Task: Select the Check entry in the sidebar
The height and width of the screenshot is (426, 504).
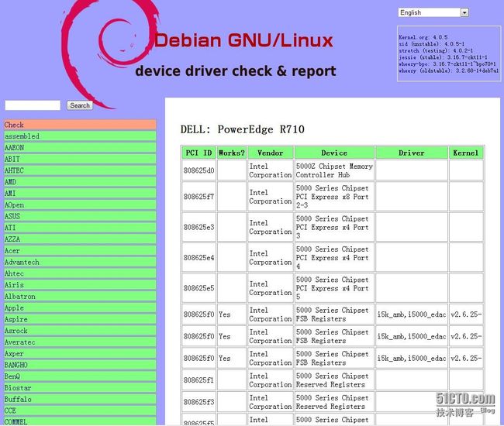Action: 80,125
